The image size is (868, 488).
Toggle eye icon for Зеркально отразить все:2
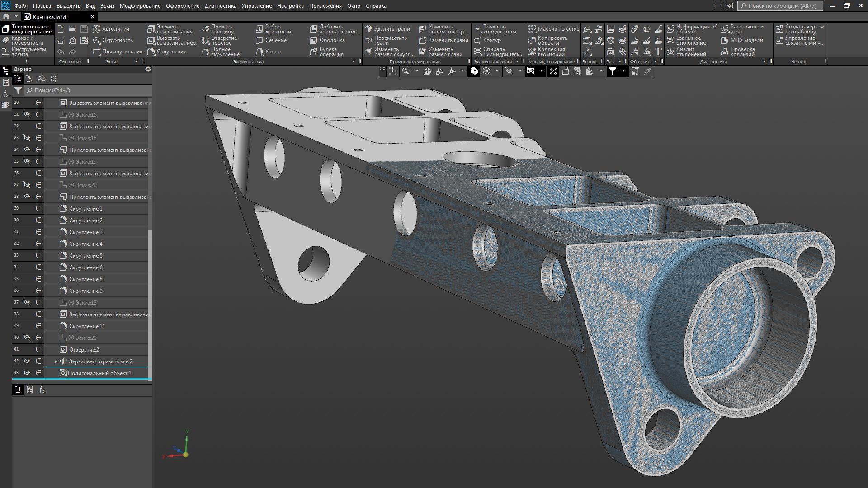pyautogui.click(x=27, y=361)
